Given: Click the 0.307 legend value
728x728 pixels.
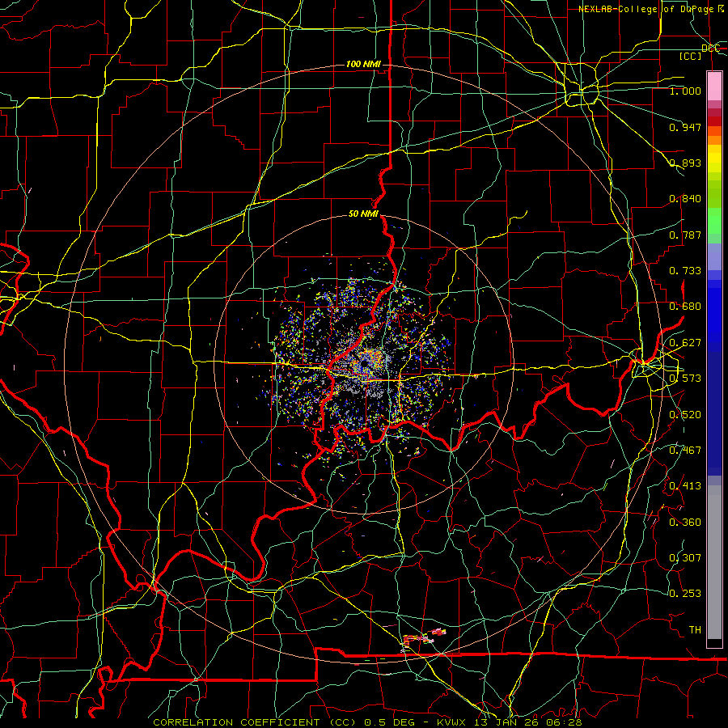Looking at the screenshot, I should (685, 558).
